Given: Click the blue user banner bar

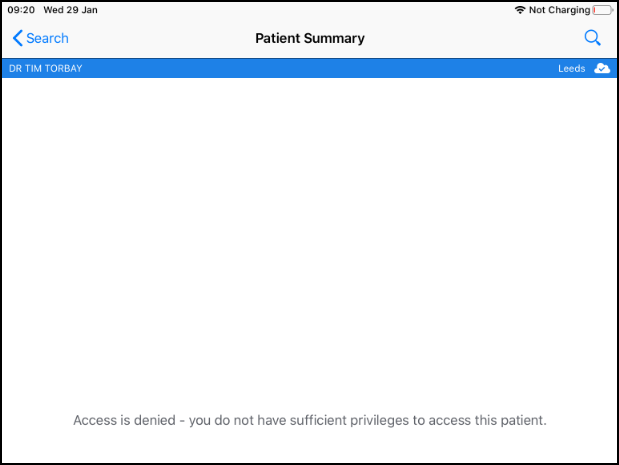Looking at the screenshot, I should tap(300, 68).
